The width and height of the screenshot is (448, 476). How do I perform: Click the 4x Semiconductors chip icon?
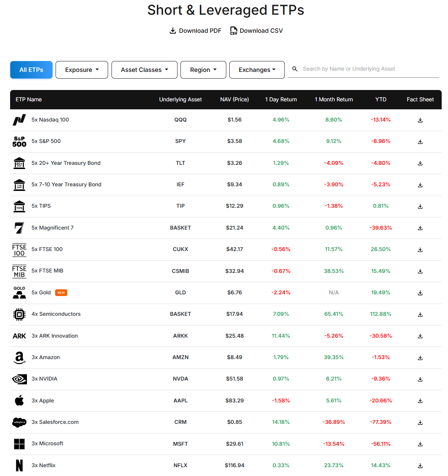pos(19,314)
